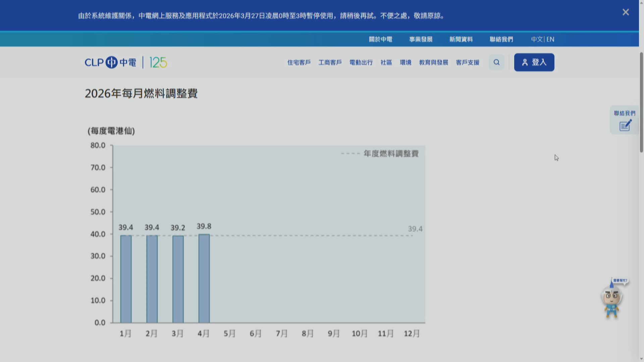Open the 工商客戶 menu
The width and height of the screenshot is (644, 362).
tap(330, 62)
